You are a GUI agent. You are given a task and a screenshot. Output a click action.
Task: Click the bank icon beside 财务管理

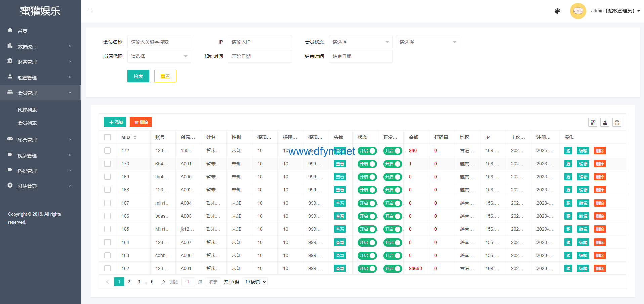click(10, 61)
